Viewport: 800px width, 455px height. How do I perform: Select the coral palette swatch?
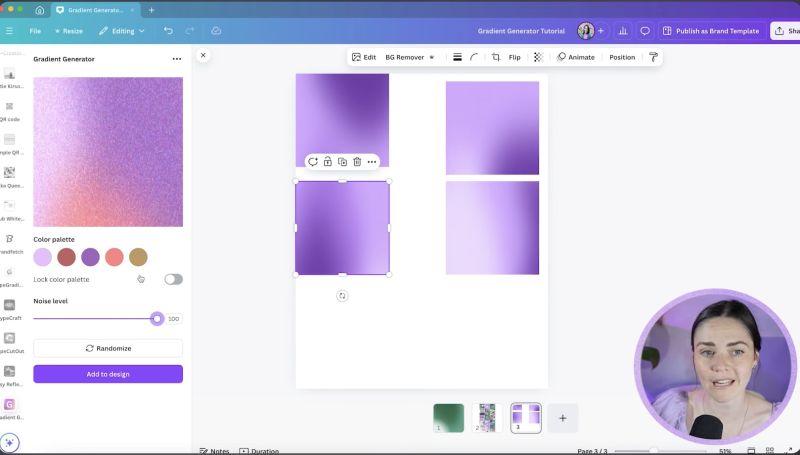click(114, 257)
